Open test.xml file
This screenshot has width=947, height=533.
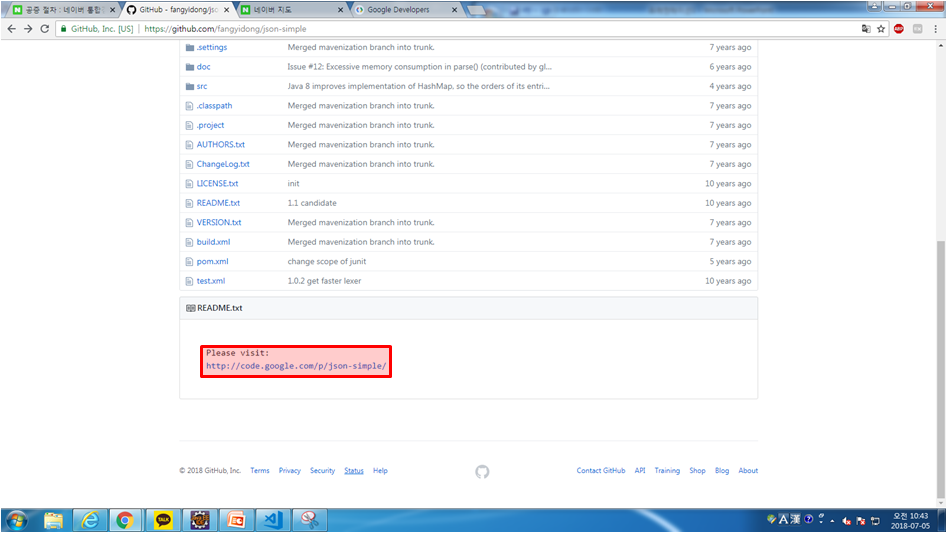tap(211, 281)
